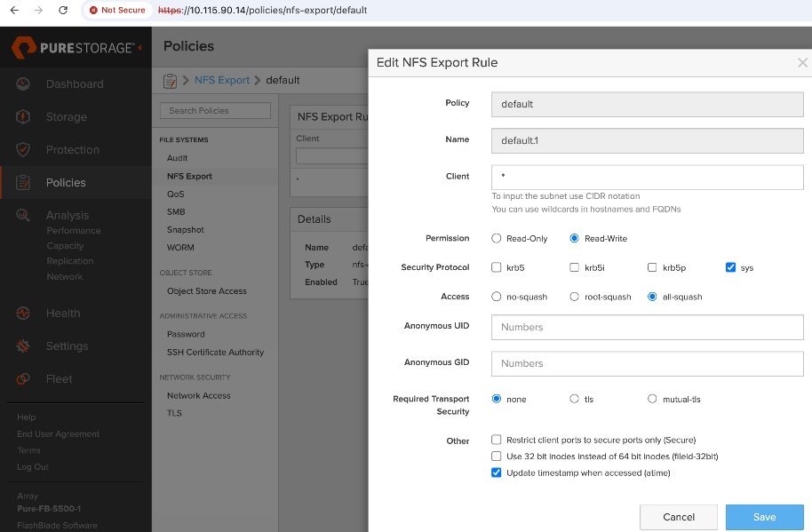This screenshot has height=532, width=812.
Task: Select mutual-tls transport security
Action: coord(653,399)
